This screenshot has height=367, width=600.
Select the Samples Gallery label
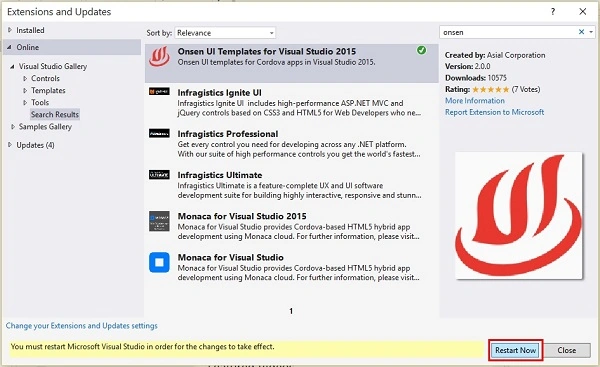tap(45, 127)
